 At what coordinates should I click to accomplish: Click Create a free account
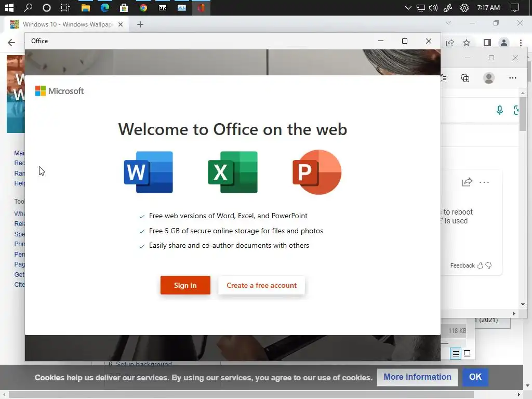click(262, 285)
